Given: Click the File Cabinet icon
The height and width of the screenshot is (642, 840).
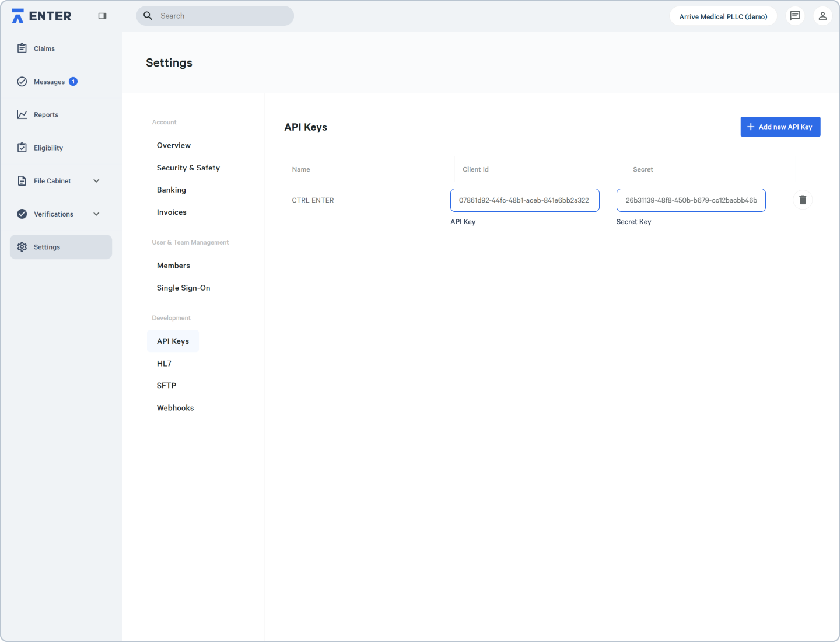Looking at the screenshot, I should (22, 181).
